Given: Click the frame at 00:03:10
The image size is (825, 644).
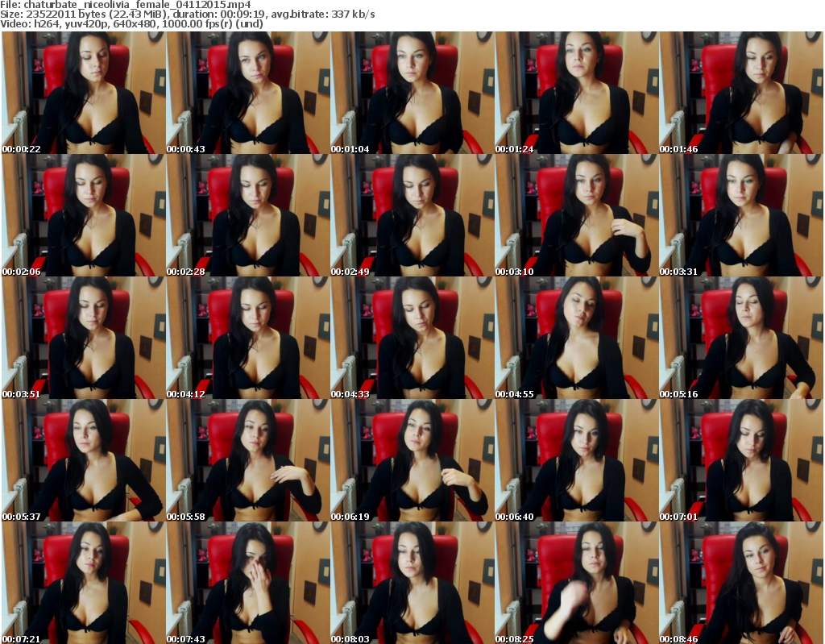Looking at the screenshot, I should point(576,215).
